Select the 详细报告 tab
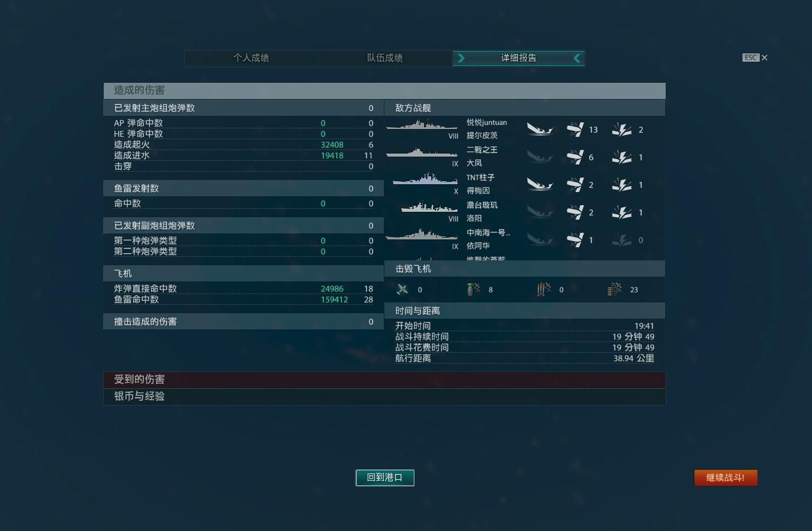812x531 pixels. (x=519, y=58)
